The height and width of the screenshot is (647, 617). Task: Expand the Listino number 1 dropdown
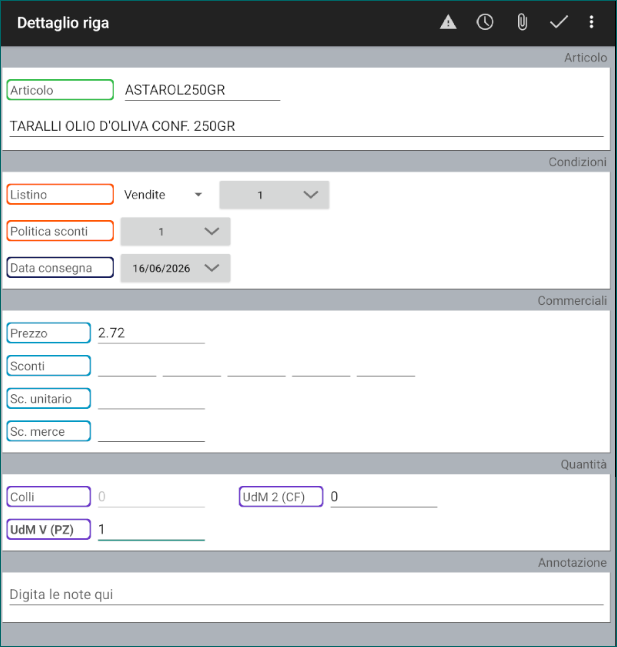(274, 195)
